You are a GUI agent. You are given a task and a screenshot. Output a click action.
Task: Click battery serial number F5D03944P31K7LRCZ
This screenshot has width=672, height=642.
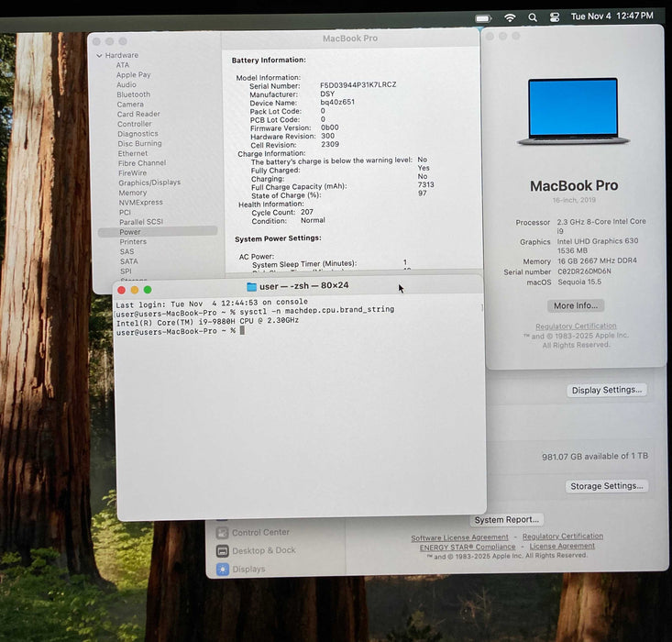click(x=358, y=85)
